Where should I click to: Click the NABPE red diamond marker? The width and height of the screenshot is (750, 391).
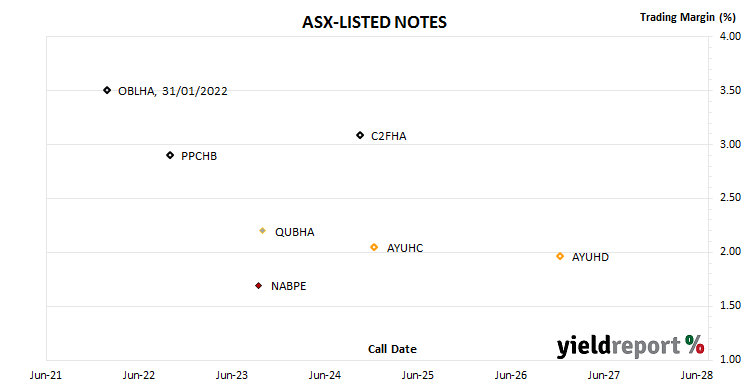258,286
